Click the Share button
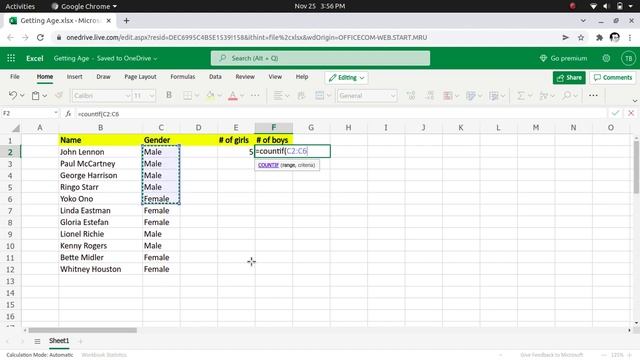The width and height of the screenshot is (640, 360). 569,78
